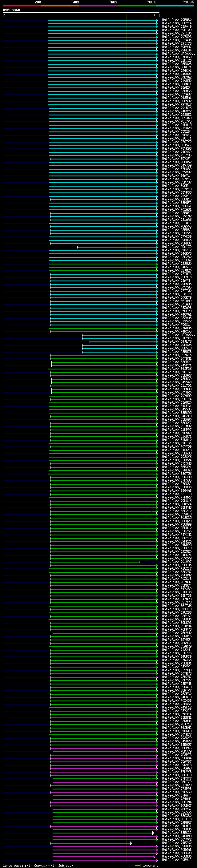Select the label UniRef100_C4J5A1

177,98
